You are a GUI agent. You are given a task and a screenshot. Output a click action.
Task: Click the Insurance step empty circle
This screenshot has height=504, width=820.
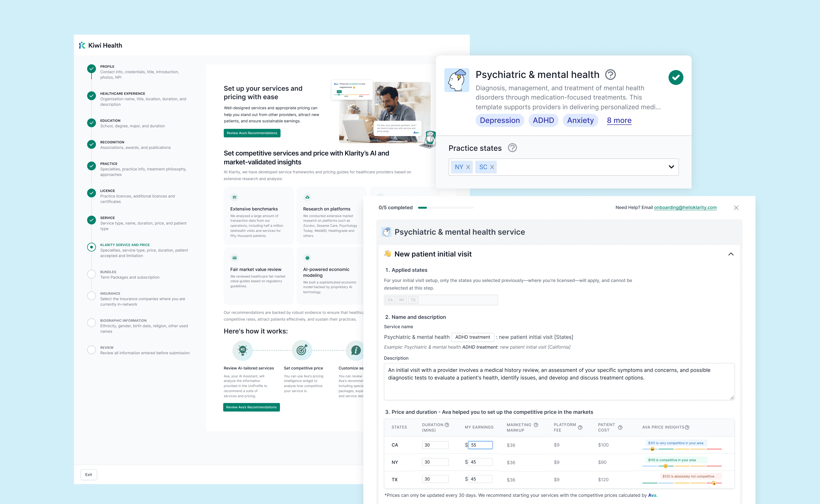91,296
